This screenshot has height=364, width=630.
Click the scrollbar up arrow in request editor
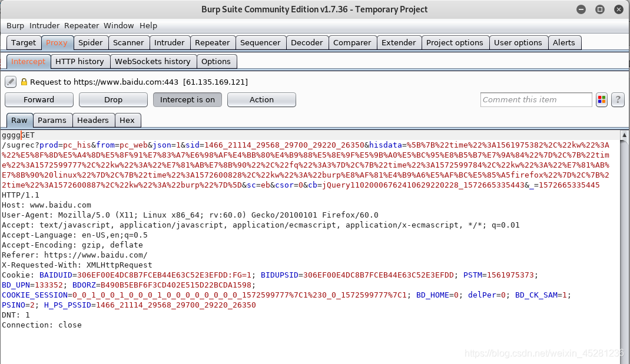pyautogui.click(x=624, y=135)
